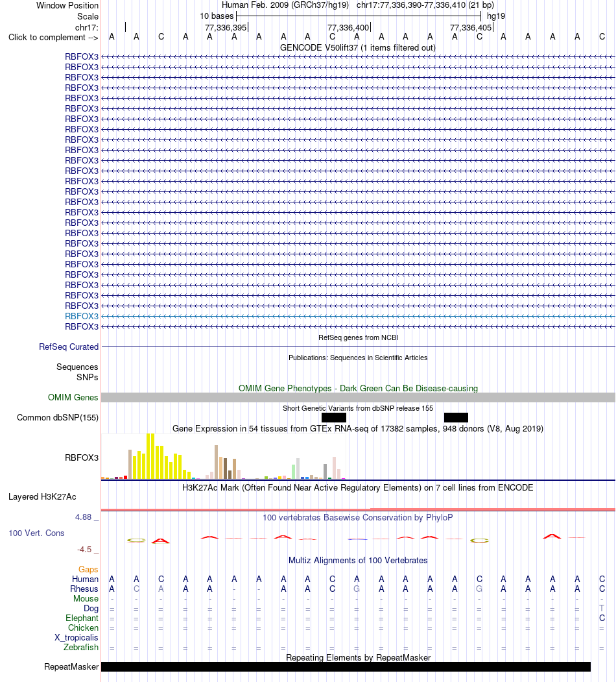This screenshot has height=682, width=616.
Task: Open 'Gene Expression in 54 tissues from GTEx' title
Action: click(x=358, y=428)
